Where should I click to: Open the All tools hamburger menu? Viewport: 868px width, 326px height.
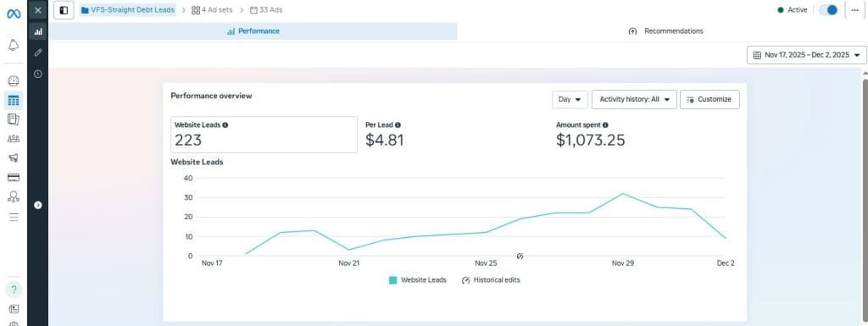pos(14,217)
